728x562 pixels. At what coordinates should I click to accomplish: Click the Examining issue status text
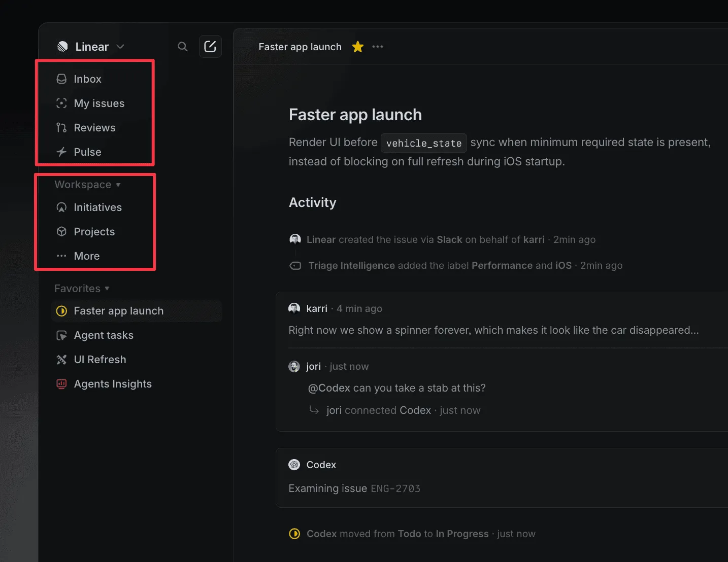coord(328,488)
